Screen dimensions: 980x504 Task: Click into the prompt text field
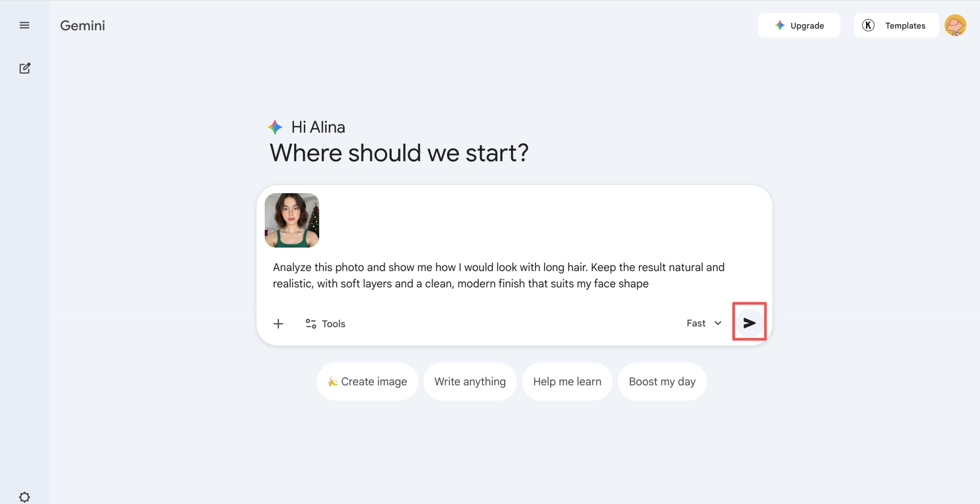(x=498, y=276)
